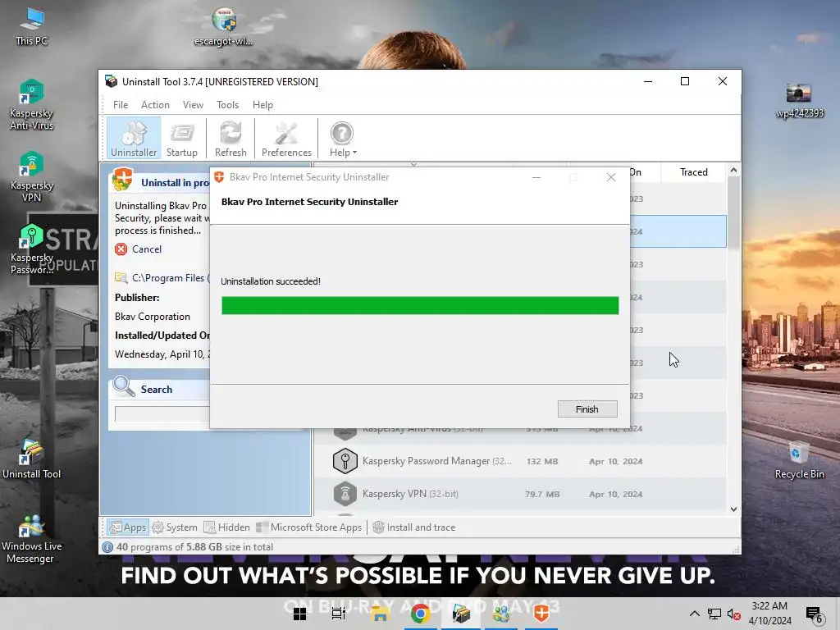This screenshot has width=840, height=630.
Task: Click the Kaspersky VPN list icon
Action: coord(345,494)
